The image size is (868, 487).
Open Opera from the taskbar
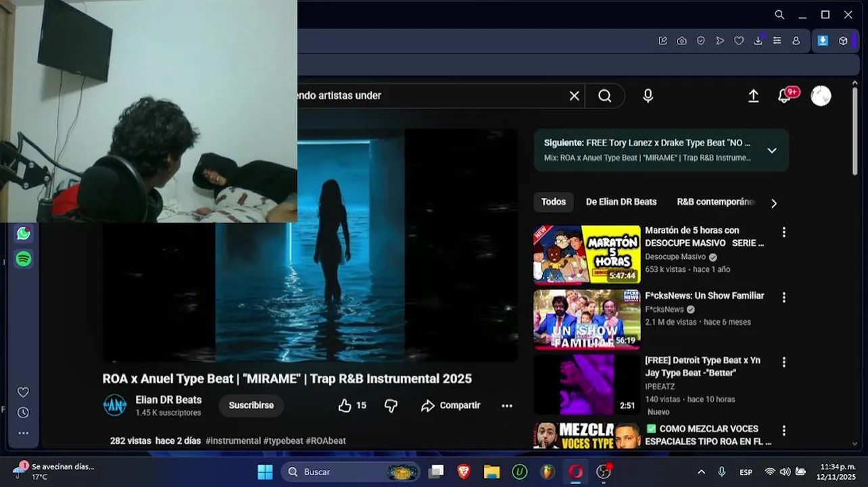point(575,471)
